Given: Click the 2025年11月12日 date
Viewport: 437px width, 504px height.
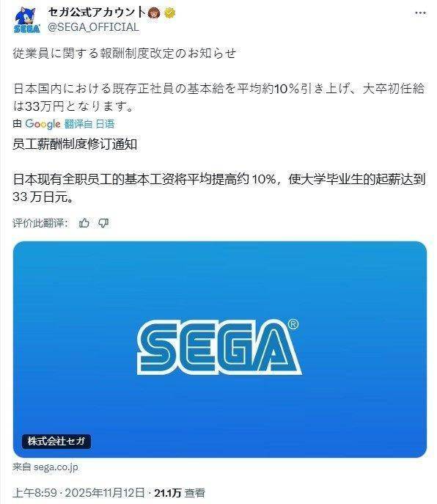Looking at the screenshot, I should coord(105,492).
